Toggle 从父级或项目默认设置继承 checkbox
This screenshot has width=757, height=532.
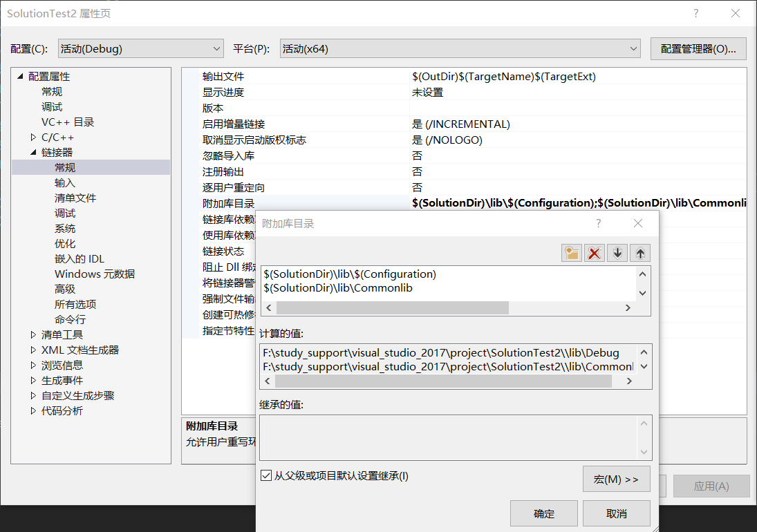coord(266,475)
